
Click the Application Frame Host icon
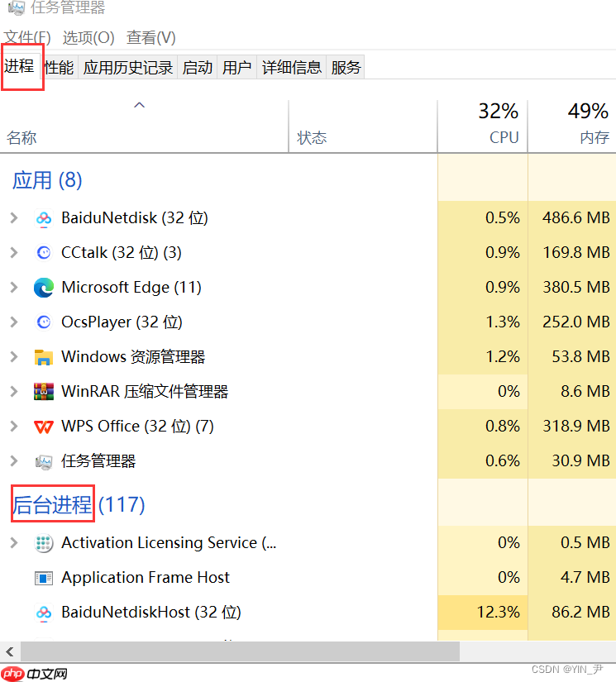coord(43,578)
